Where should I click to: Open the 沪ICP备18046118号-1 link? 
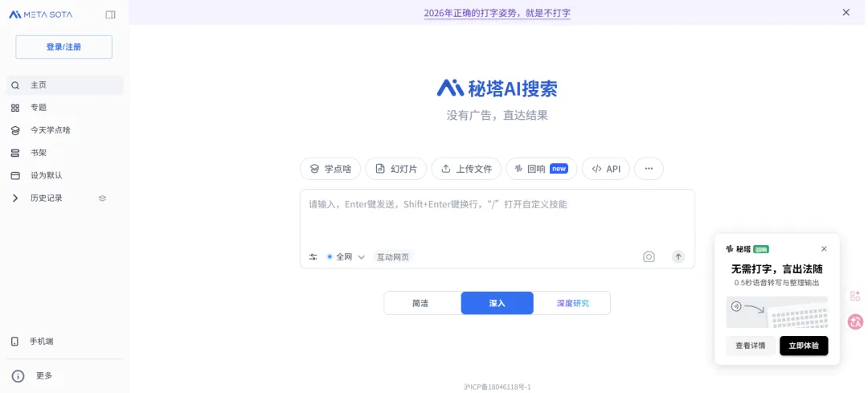coord(497,387)
